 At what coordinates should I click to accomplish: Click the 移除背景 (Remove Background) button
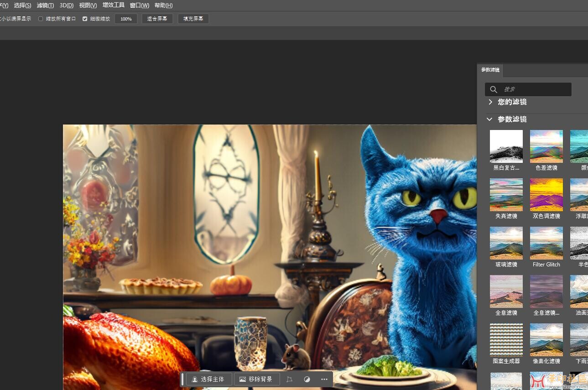tap(256, 379)
